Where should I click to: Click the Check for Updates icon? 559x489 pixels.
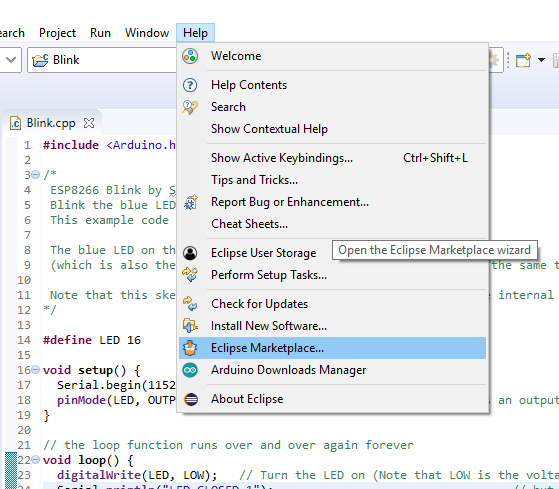click(x=190, y=304)
